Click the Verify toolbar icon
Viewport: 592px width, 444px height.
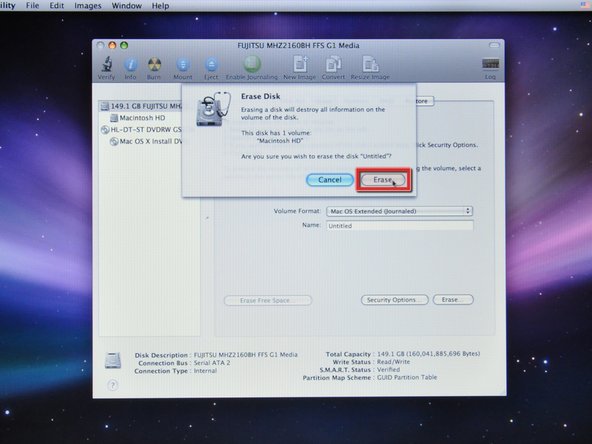pos(107,68)
